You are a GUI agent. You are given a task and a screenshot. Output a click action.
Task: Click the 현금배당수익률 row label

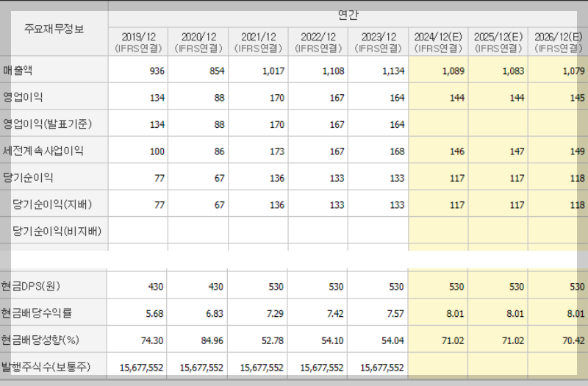36,313
